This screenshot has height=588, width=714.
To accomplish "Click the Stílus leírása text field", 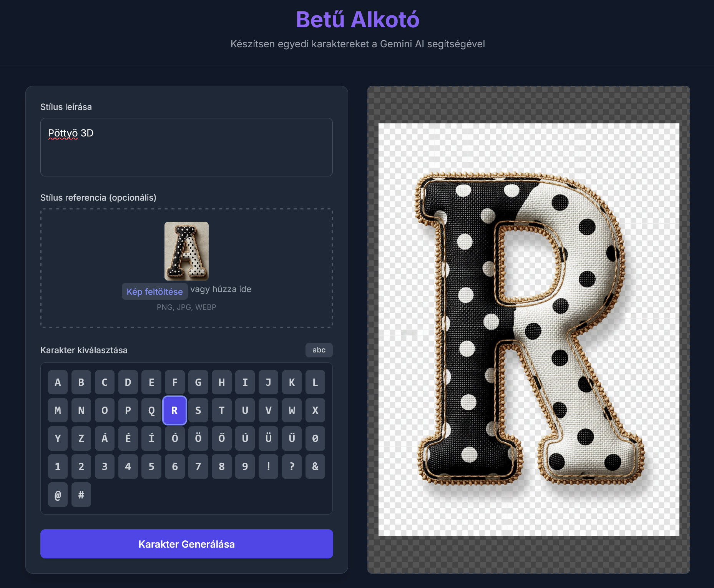I will [x=186, y=147].
